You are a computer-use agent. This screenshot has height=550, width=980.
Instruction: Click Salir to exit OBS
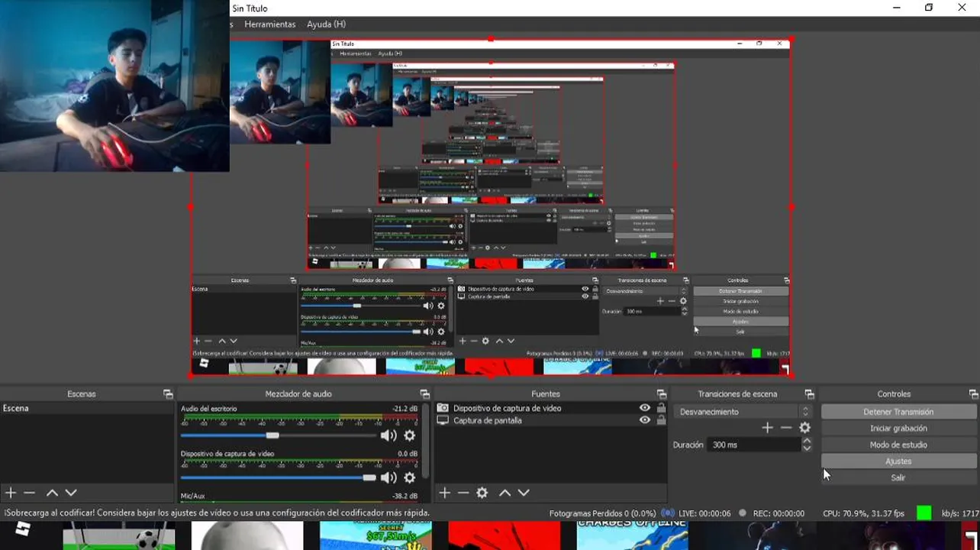click(898, 477)
